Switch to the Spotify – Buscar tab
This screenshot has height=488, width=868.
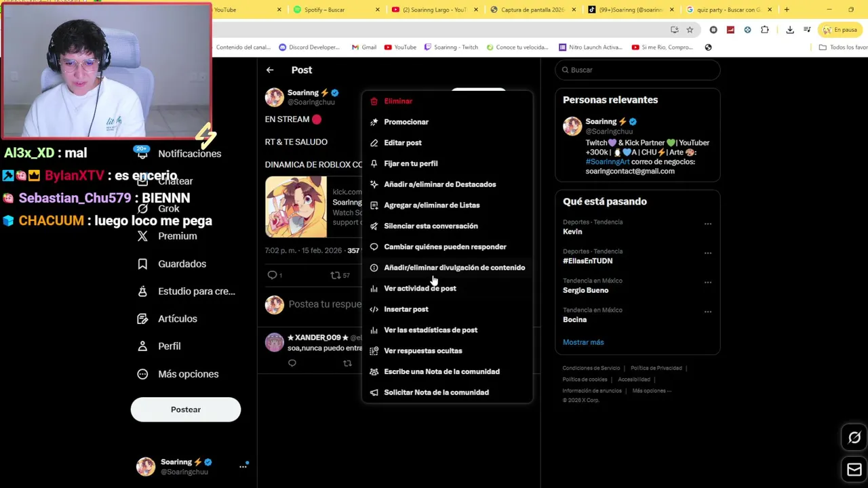click(x=336, y=9)
